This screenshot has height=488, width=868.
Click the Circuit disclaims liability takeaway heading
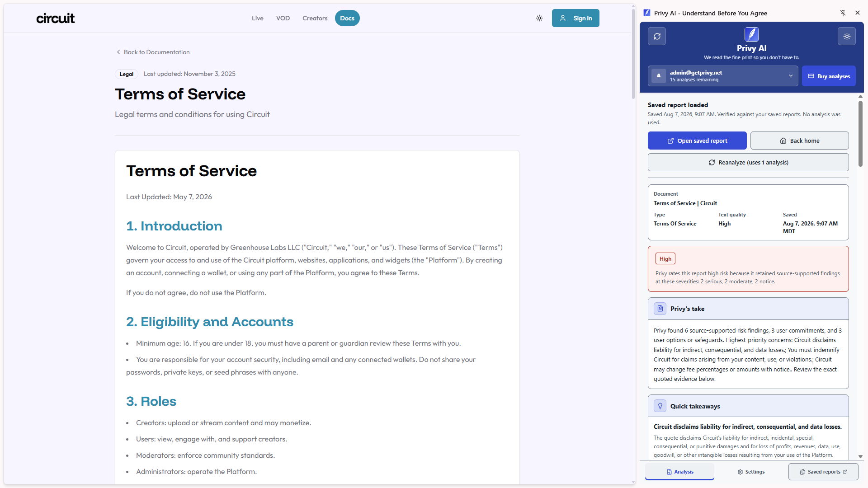point(747,427)
